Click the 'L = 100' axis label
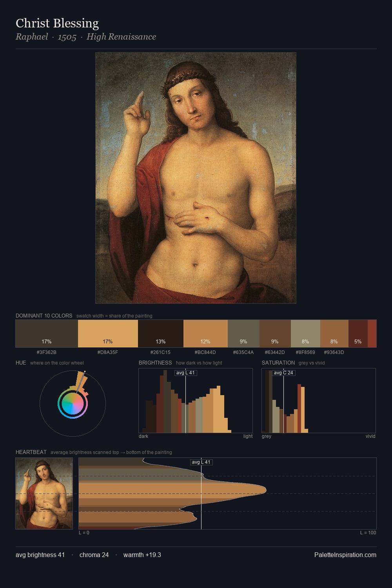The width and height of the screenshot is (392, 588). (x=368, y=533)
